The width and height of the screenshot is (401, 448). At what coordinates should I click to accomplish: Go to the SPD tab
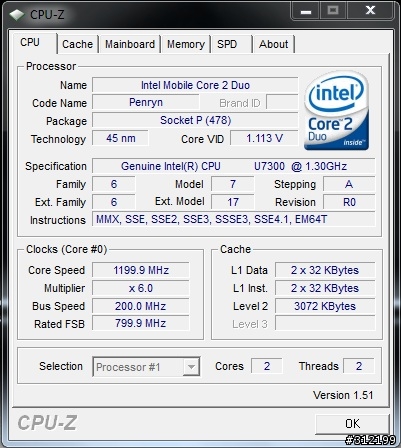click(x=231, y=44)
